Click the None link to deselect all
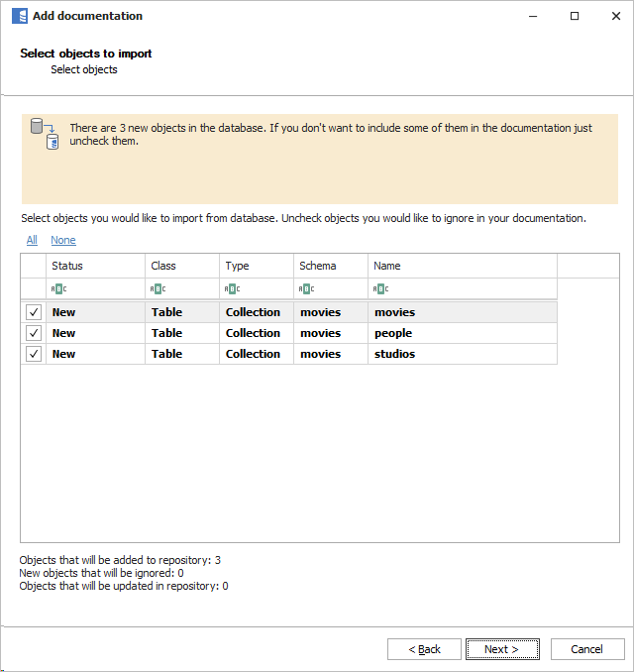The image size is (634, 672). (62, 240)
